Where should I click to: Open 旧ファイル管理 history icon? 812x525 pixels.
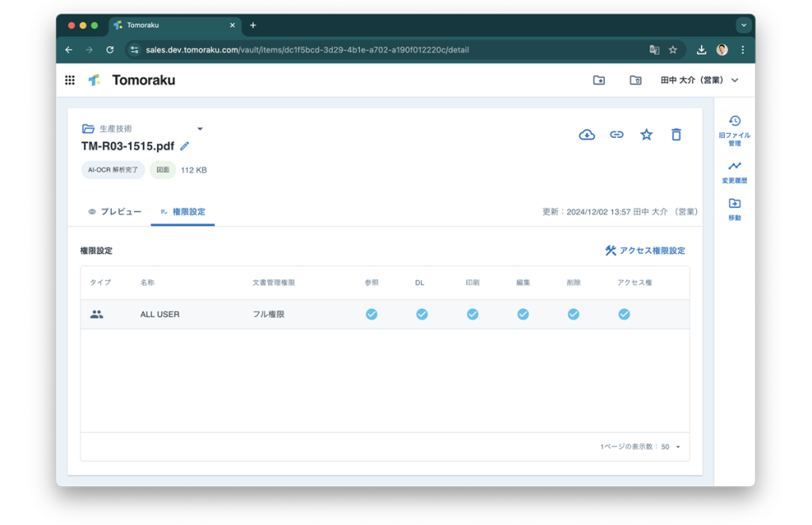734,121
